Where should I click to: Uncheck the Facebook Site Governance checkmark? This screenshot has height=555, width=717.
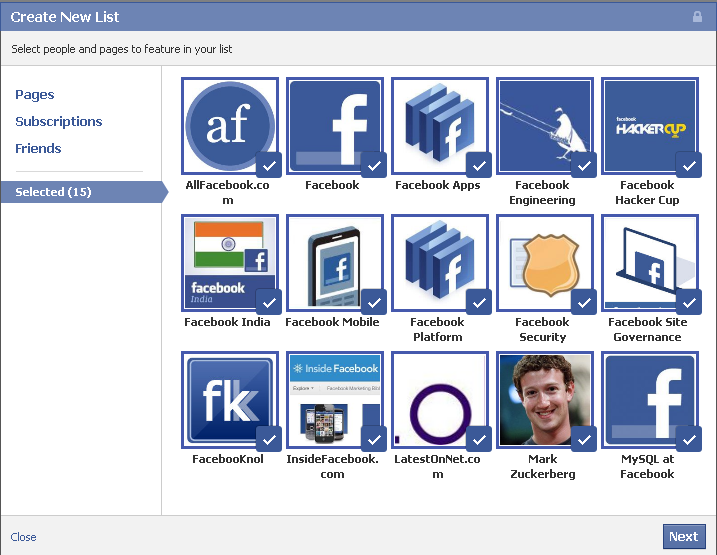(689, 302)
